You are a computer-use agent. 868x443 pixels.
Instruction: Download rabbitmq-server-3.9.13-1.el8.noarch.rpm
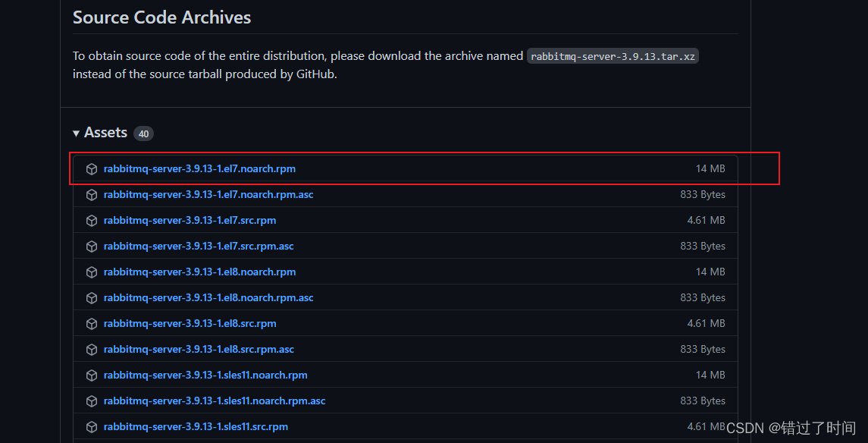click(199, 272)
